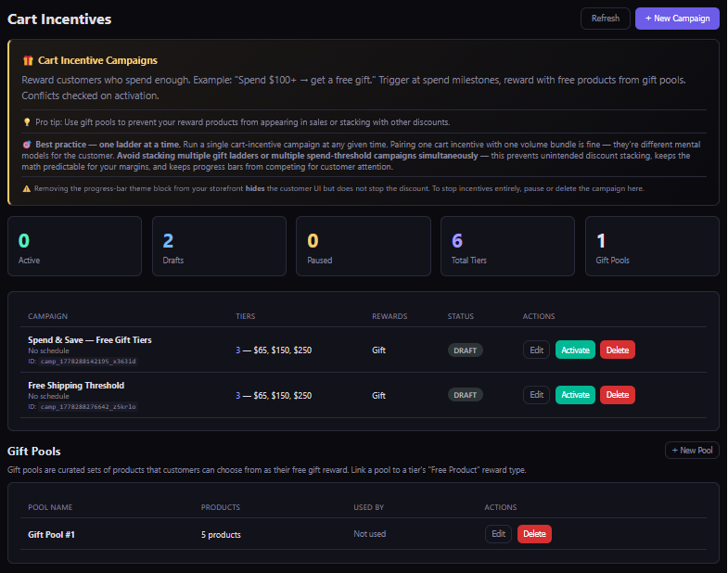Viewport: 728px width, 573px height.
Task: Select the Free Shipping Threshold title
Action: 76,386
